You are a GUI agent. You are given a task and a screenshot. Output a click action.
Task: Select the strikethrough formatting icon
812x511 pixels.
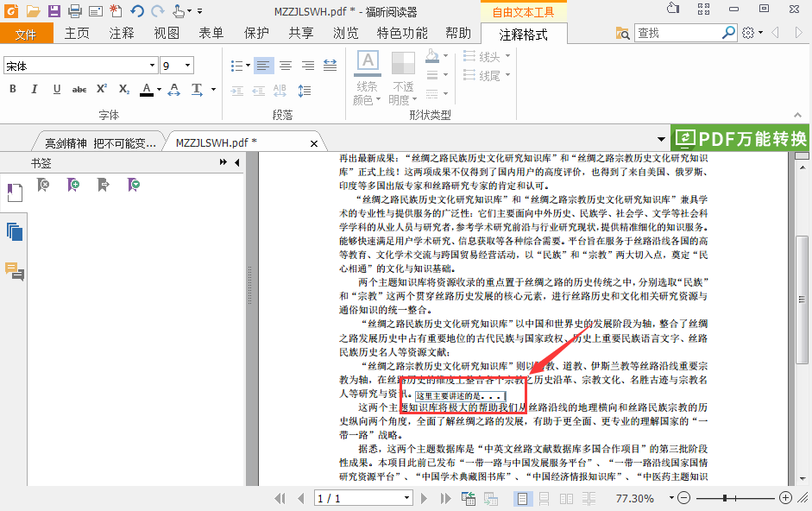coord(79,89)
